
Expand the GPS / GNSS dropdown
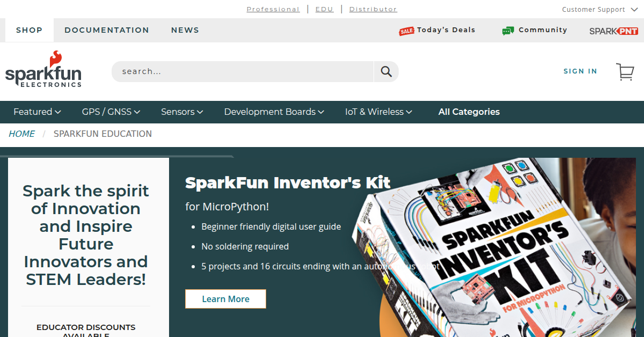(x=111, y=112)
